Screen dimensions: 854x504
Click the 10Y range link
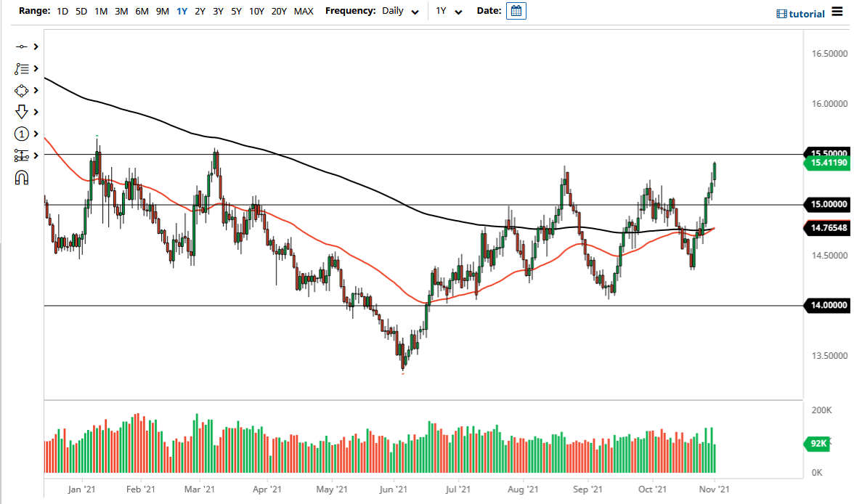(x=256, y=12)
